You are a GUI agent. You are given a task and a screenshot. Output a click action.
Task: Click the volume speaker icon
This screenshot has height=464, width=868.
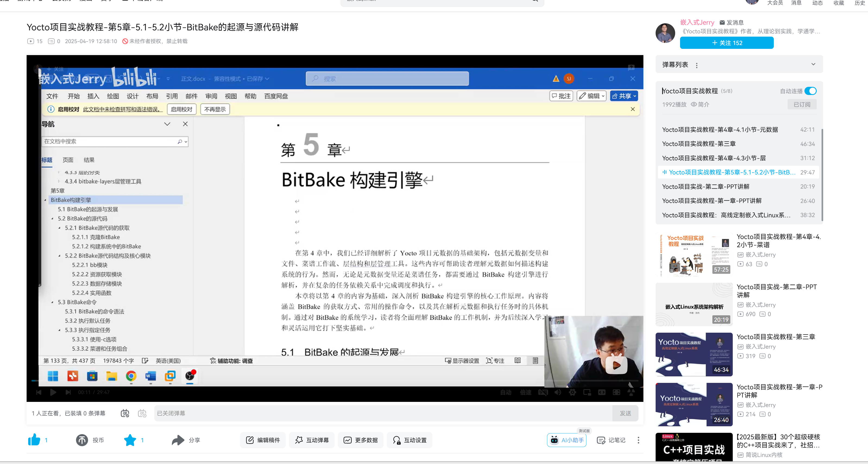tap(558, 392)
